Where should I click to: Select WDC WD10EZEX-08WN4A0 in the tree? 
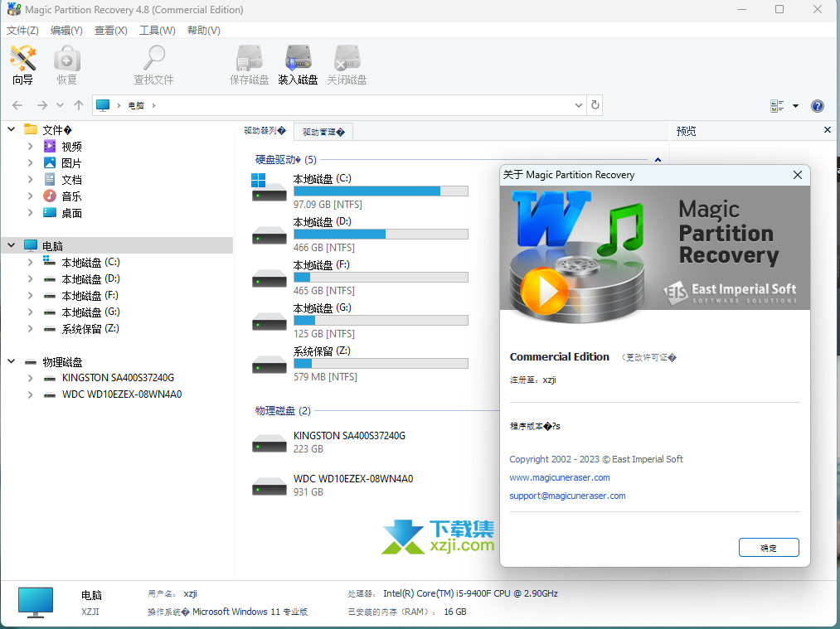point(122,394)
